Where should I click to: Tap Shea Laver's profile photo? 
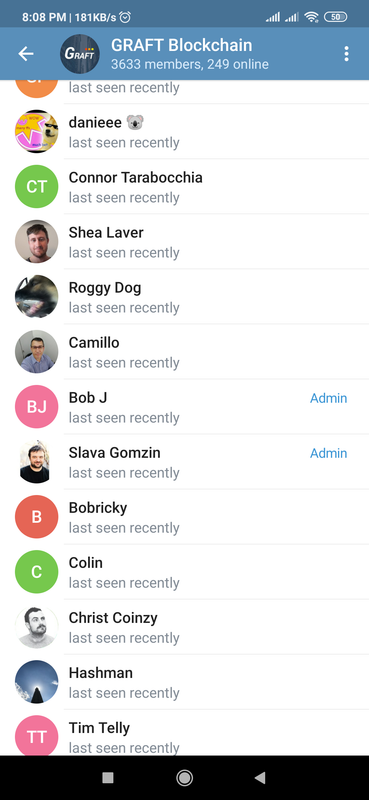coord(36,241)
